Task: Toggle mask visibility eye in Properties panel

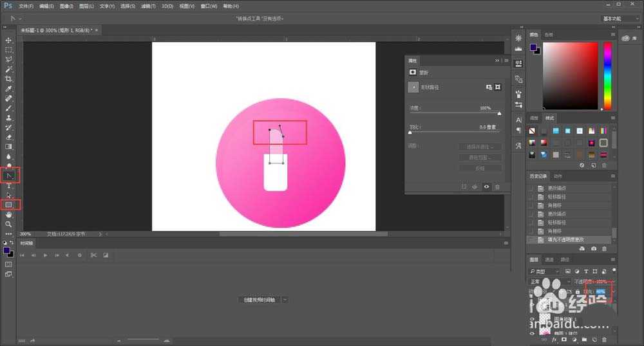Action: tap(486, 187)
